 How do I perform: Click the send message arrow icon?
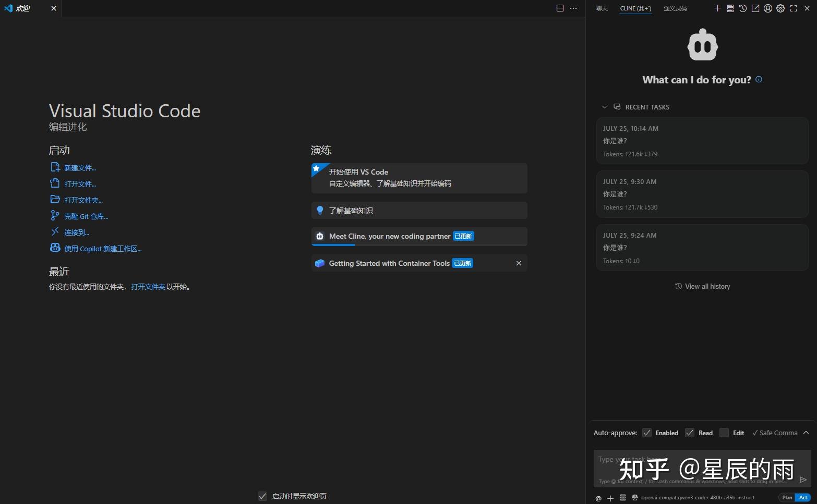click(x=803, y=480)
